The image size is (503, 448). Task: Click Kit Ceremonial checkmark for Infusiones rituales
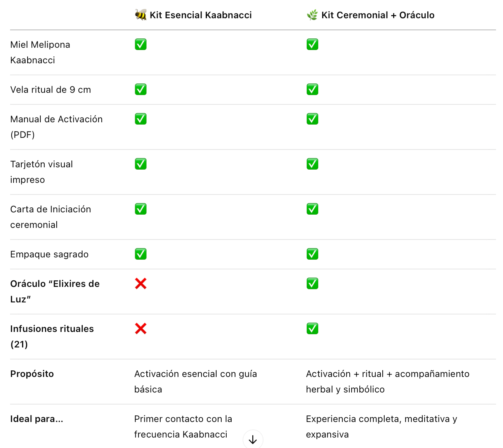pyautogui.click(x=312, y=329)
